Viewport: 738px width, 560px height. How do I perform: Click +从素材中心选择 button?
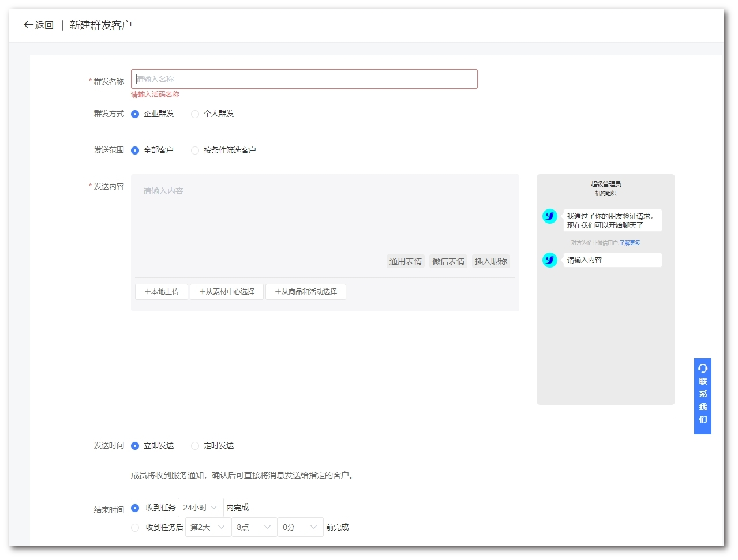click(x=227, y=292)
